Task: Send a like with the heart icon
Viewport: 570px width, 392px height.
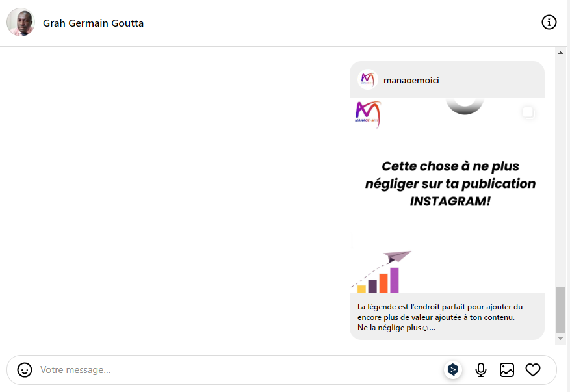Action: click(x=533, y=370)
